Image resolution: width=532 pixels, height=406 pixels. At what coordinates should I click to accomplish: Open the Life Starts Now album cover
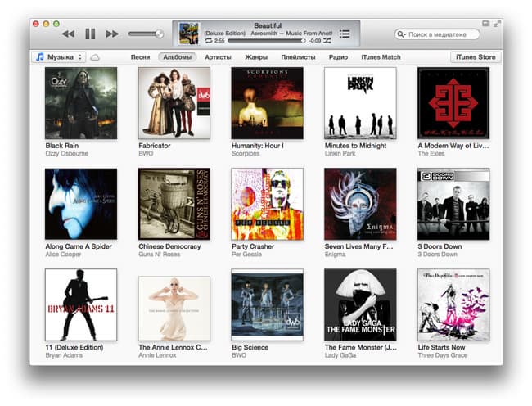[x=453, y=305]
